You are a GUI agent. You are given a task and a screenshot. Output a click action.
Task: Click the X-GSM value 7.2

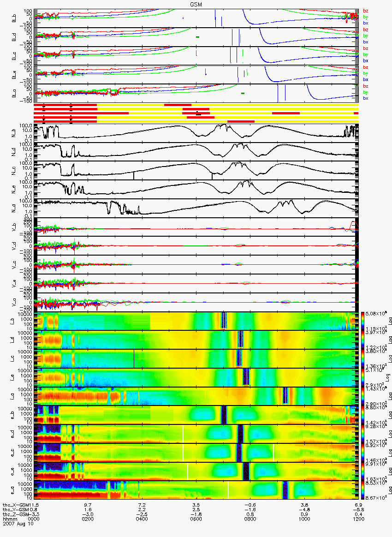[142, 505]
